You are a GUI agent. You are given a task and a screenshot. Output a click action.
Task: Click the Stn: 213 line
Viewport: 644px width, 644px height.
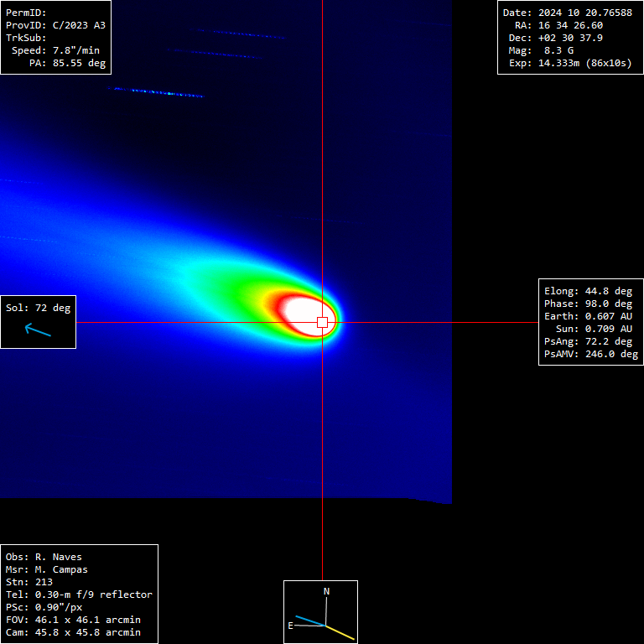tap(29, 582)
